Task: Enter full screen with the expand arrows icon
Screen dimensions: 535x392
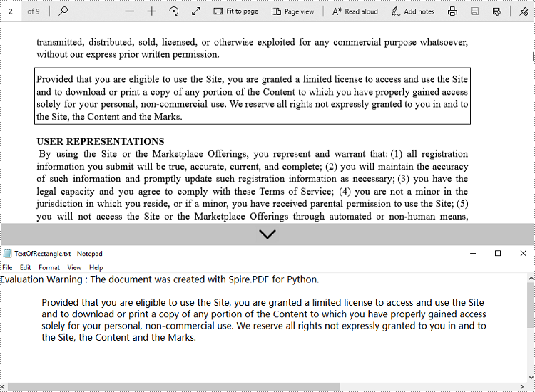Action: [x=196, y=11]
